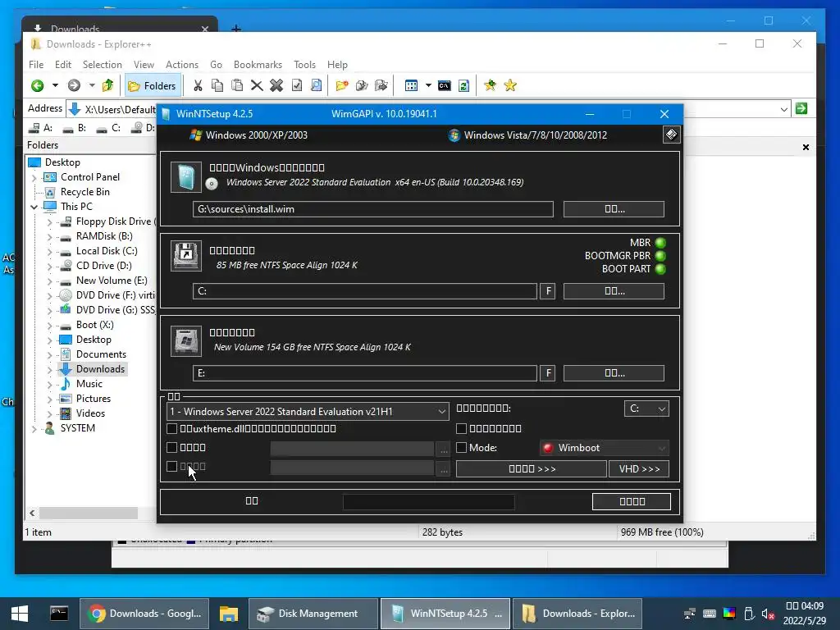This screenshot has height=630, width=840.
Task: Click the Copy icon in Explorer++ toolbar
Action: pos(217,85)
